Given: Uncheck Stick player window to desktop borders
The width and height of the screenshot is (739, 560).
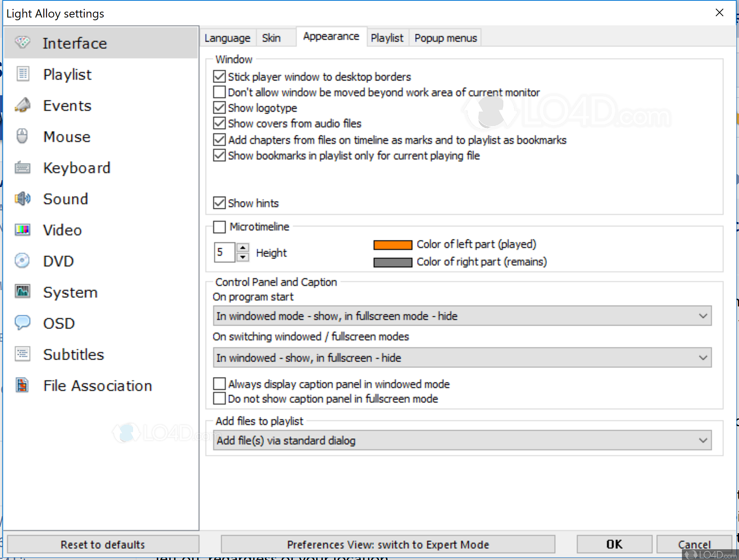Looking at the screenshot, I should 219,76.
